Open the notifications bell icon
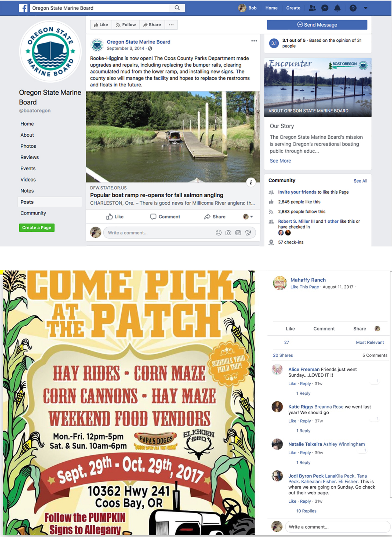Image resolution: width=392 pixels, height=537 pixels. tap(337, 8)
